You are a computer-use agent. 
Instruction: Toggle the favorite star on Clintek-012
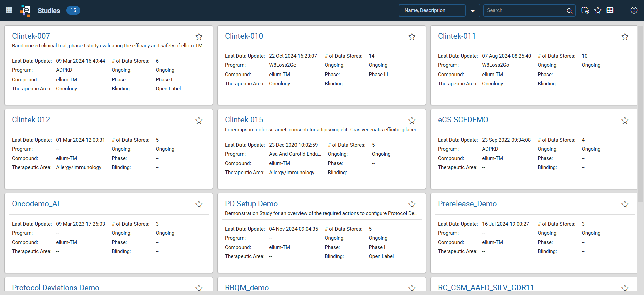pyautogui.click(x=199, y=120)
